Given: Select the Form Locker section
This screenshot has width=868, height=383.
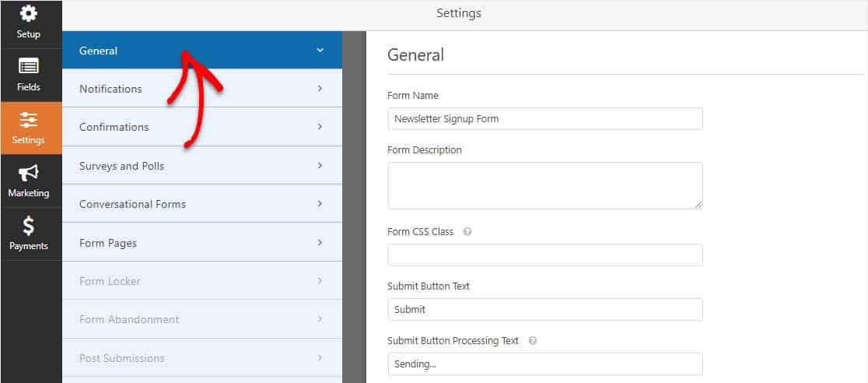Looking at the screenshot, I should (x=110, y=281).
